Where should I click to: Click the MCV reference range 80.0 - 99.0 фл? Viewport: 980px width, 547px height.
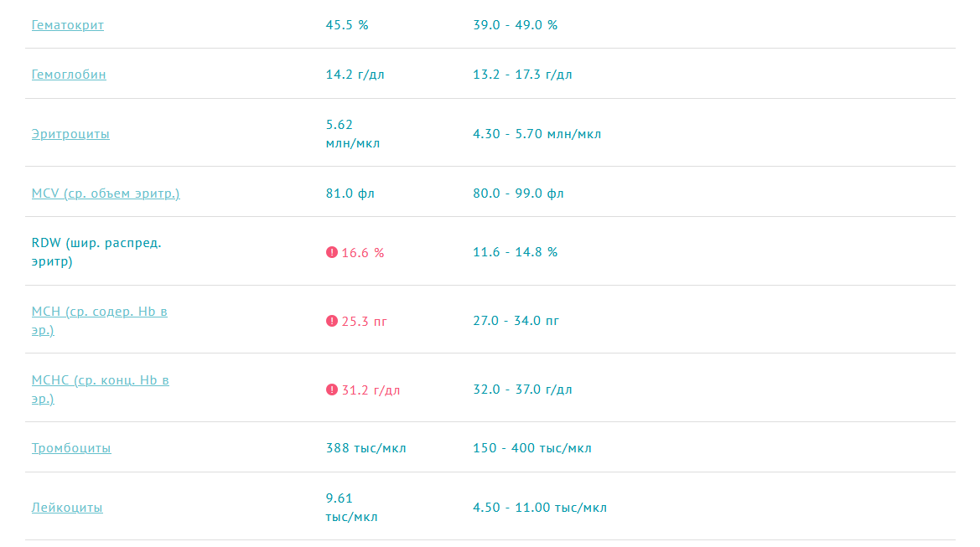point(518,194)
